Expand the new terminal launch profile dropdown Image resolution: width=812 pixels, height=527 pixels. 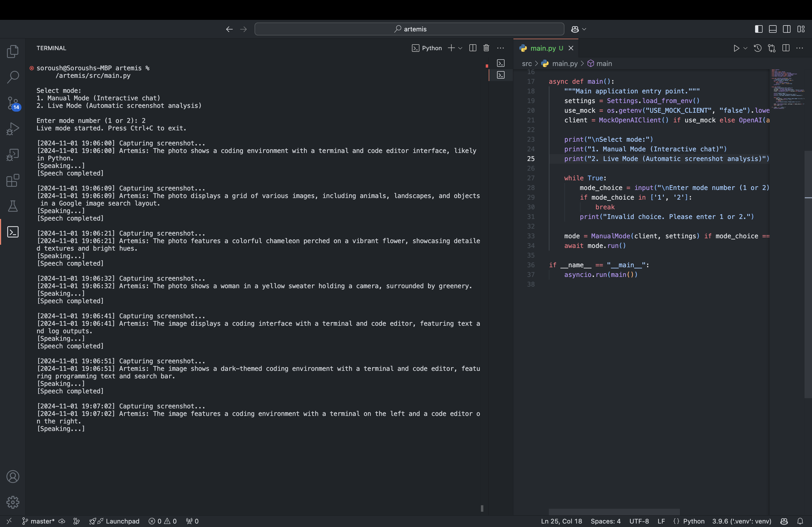point(460,48)
